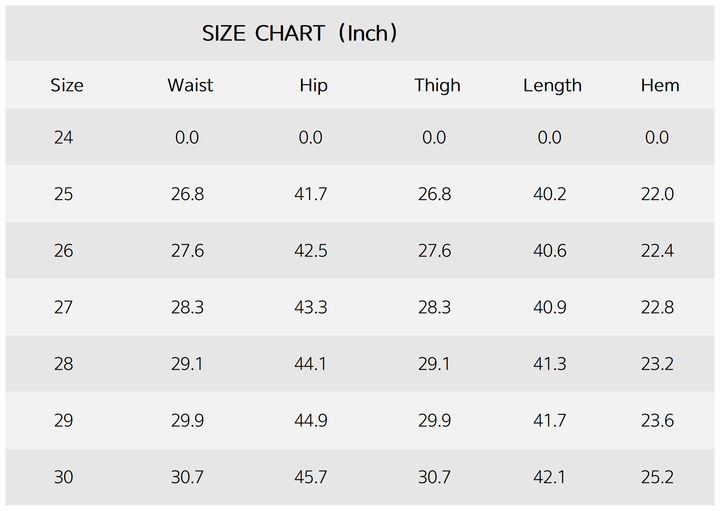Select the Hip column header

(x=313, y=86)
